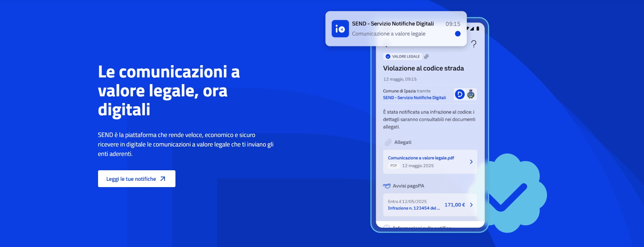This screenshot has width=644, height=247.
Task: Click the VALORE LEGALE verified badge
Action: 403,56
